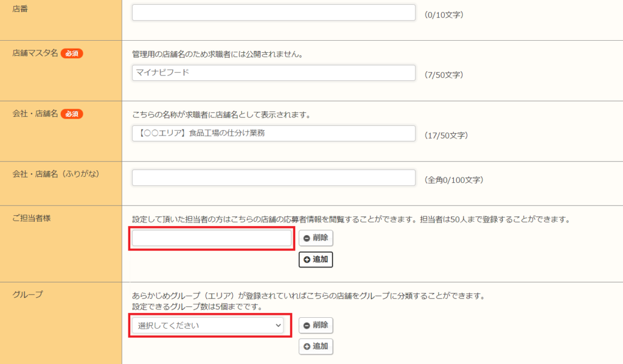The image size is (623, 364).
Task: Open the 選択してください group dropdown
Action: point(207,326)
